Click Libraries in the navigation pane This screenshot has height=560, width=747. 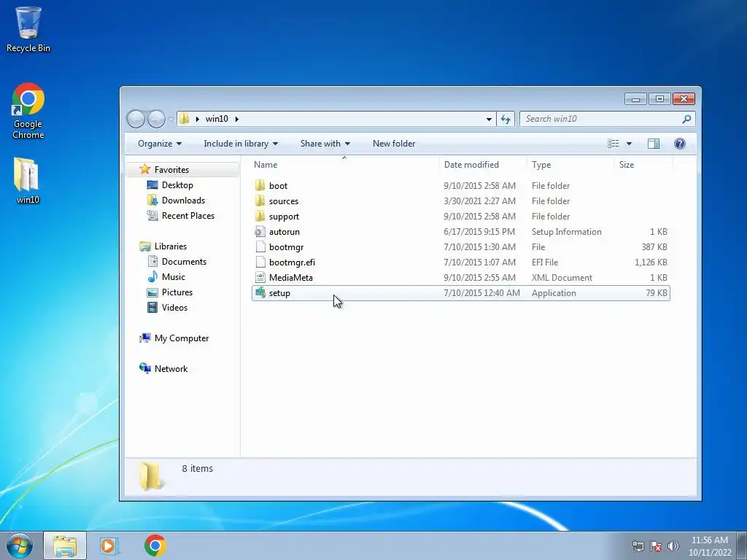[171, 246]
